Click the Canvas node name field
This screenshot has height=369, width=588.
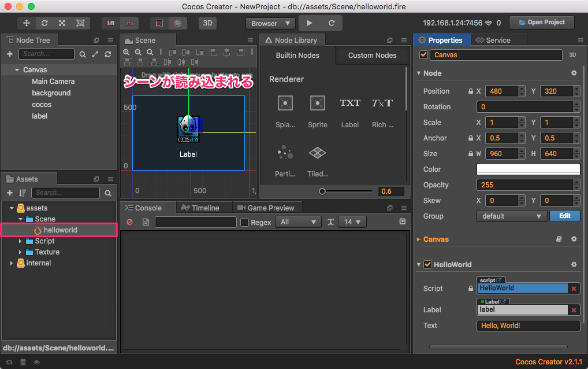click(496, 55)
